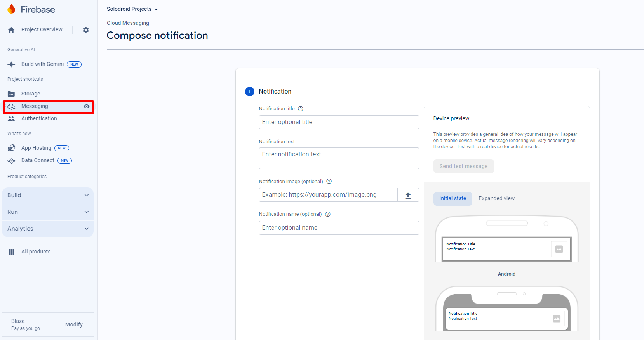Screen dimensions: 644x340
Task: Focus the Notification name input field
Action: point(339,228)
